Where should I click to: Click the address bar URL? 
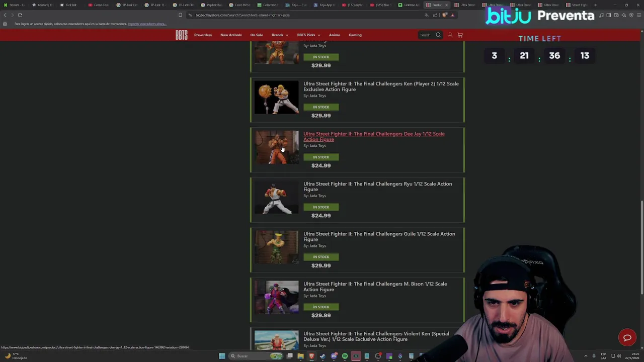[242, 15]
